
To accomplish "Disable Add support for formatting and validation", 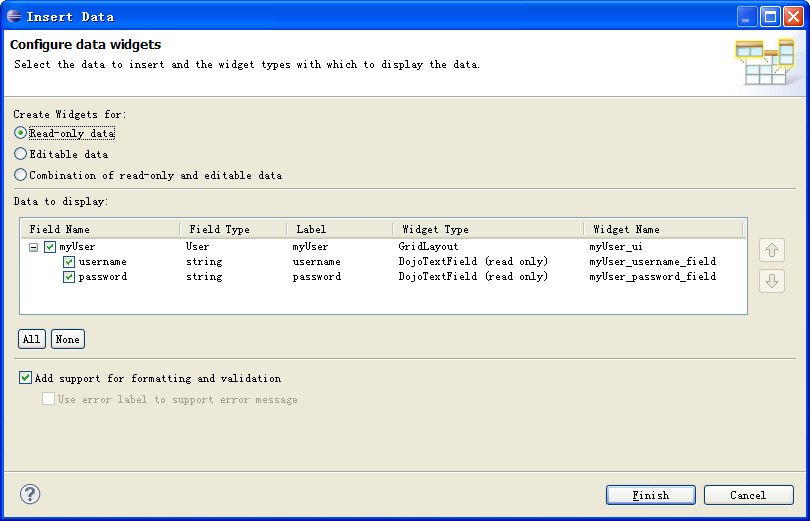I will (25, 377).
